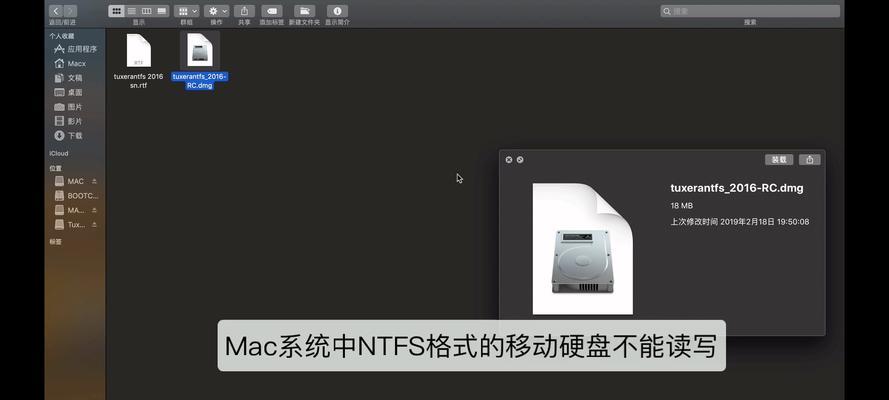Eject the MAC volume
The image size is (889, 400).
95,181
